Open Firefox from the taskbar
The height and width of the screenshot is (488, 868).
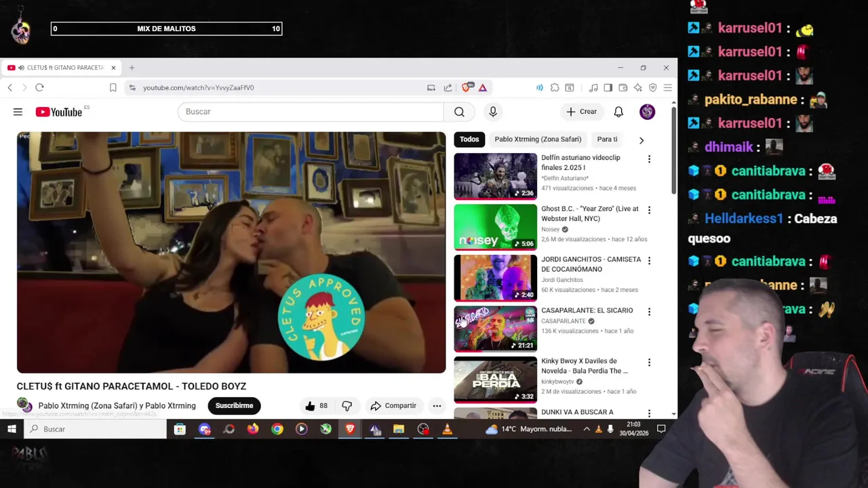point(253,429)
